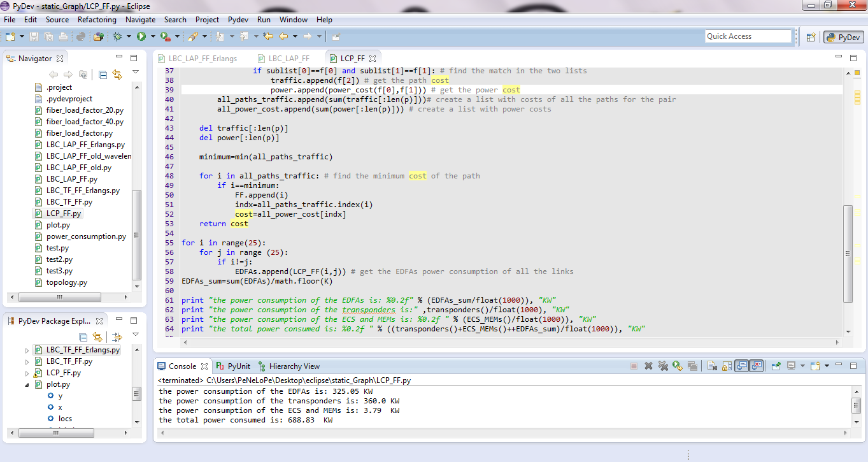Click the editor vertical scrollbar thumb
The width and height of the screenshot is (868, 462).
pyautogui.click(x=847, y=253)
